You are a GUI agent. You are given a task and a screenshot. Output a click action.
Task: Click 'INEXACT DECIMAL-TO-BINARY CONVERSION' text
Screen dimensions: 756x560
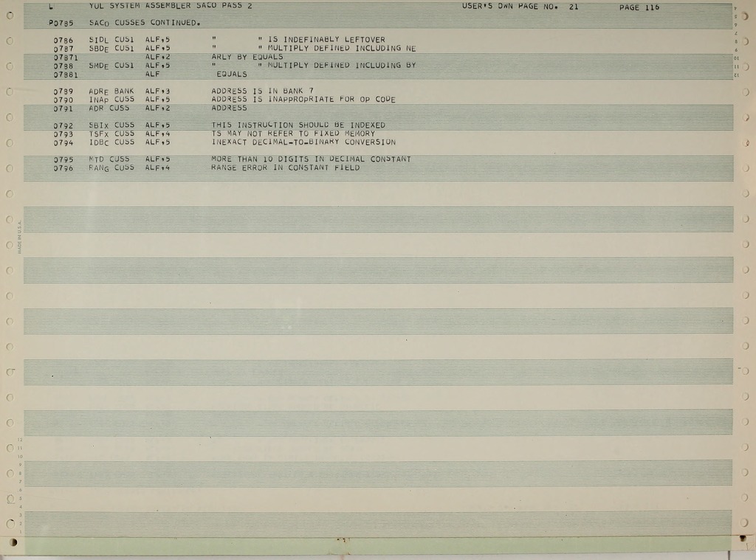point(303,142)
